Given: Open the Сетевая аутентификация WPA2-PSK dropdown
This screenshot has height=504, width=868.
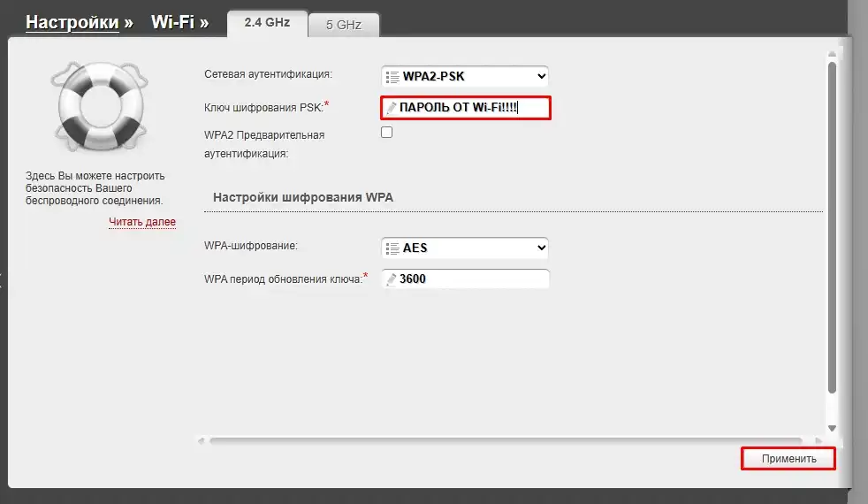Looking at the screenshot, I should pos(465,76).
